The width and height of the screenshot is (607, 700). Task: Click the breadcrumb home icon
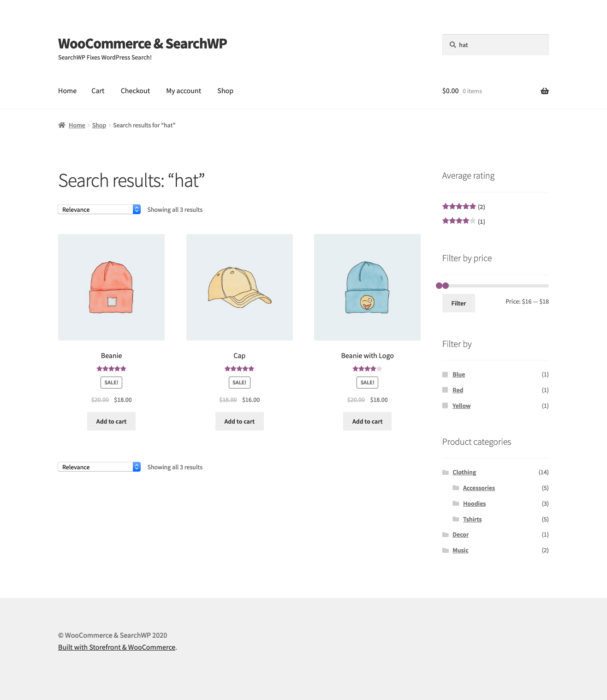pyautogui.click(x=62, y=125)
